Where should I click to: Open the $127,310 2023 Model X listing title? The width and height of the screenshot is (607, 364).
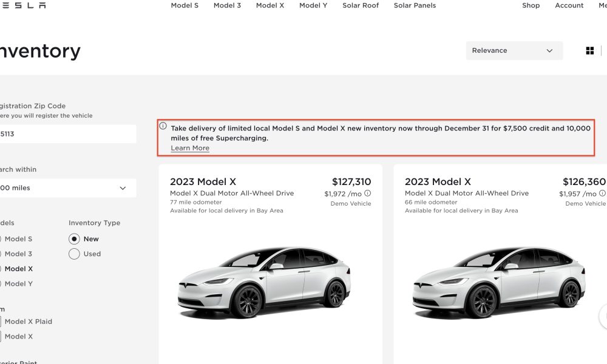tap(203, 182)
